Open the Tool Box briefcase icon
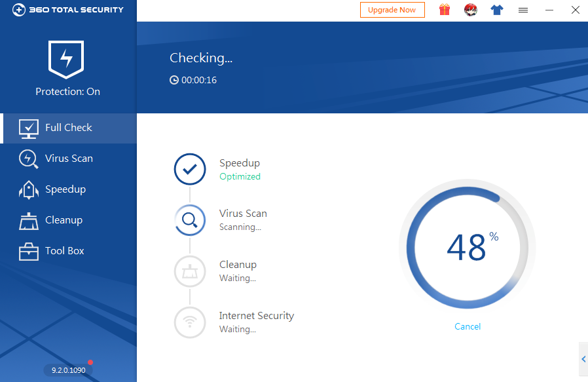588x382 pixels. [x=28, y=251]
